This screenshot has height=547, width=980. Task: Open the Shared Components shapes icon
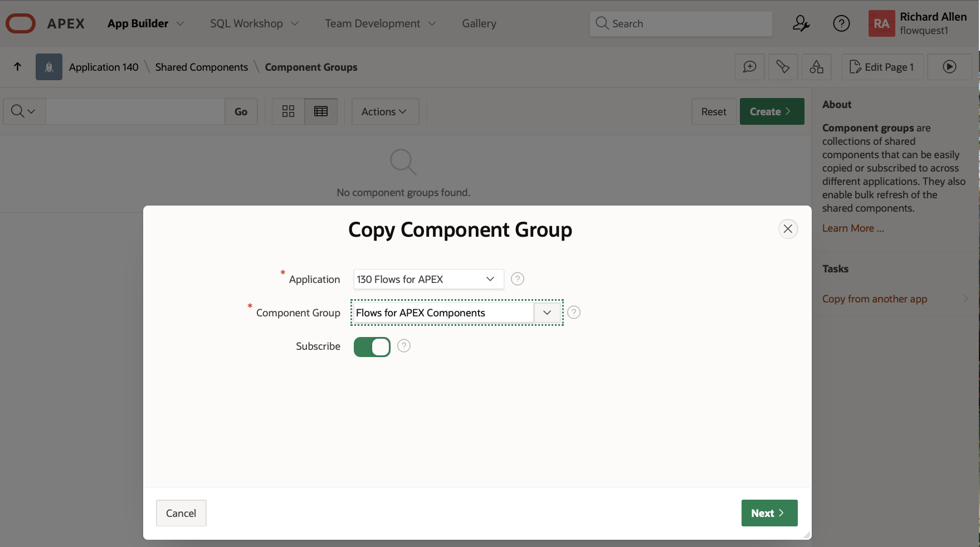pos(816,67)
